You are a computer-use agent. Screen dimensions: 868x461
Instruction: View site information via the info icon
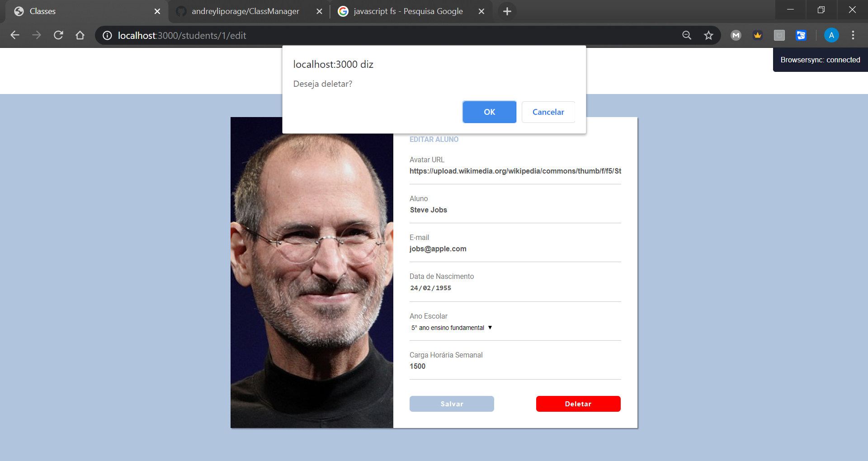(106, 35)
